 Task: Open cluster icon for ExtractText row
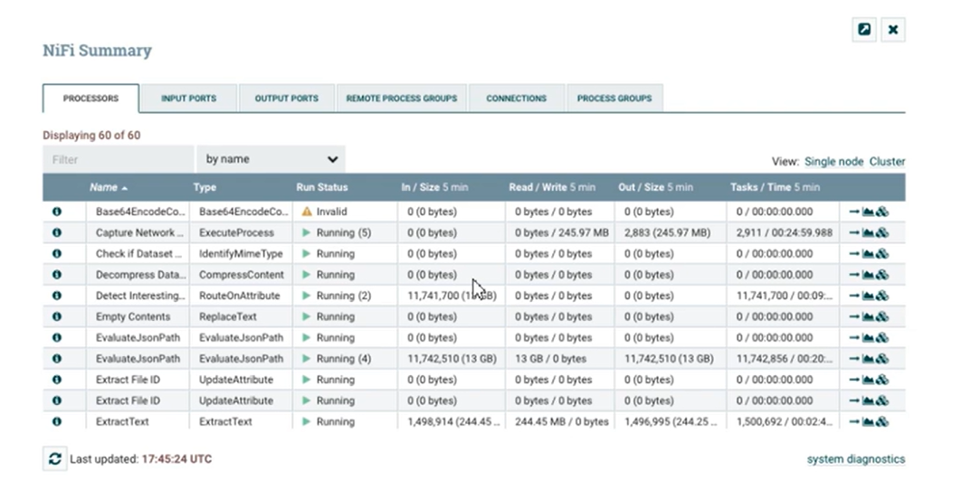tap(882, 421)
